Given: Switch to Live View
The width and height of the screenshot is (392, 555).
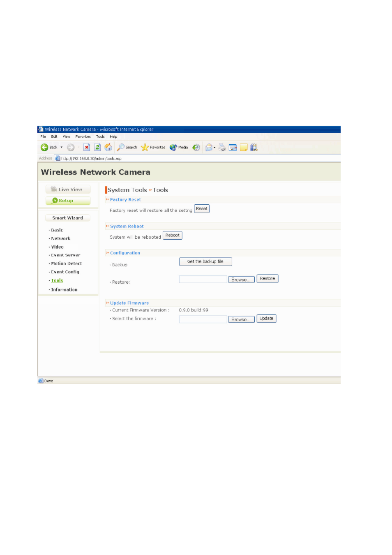Looking at the screenshot, I should coord(68,190).
